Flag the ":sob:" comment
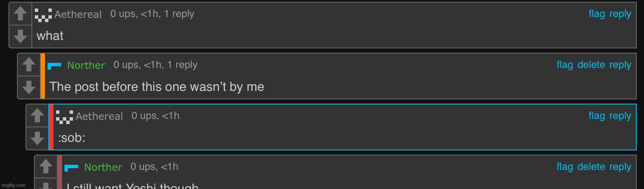 596,116
